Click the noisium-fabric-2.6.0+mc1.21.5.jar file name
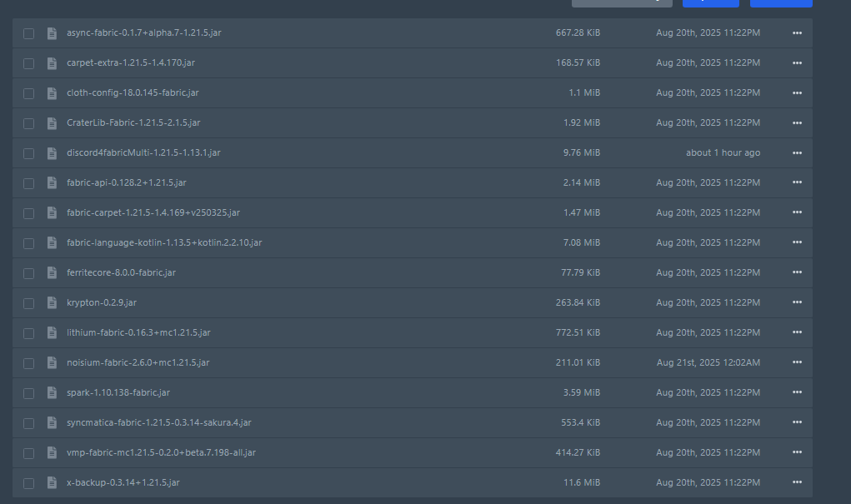The height and width of the screenshot is (504, 851). 138,362
